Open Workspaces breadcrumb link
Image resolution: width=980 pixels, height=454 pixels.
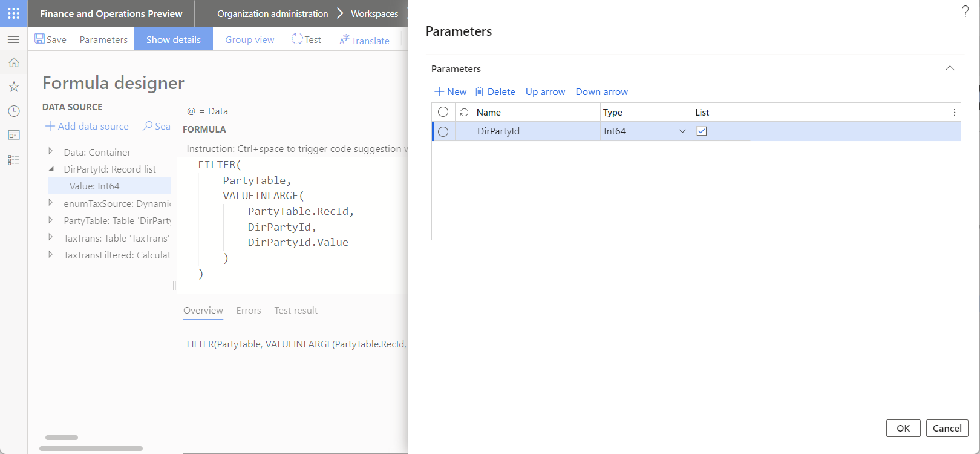click(374, 13)
